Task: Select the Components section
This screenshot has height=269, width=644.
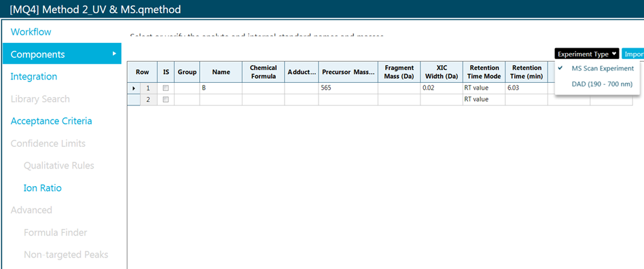Action: pos(62,54)
